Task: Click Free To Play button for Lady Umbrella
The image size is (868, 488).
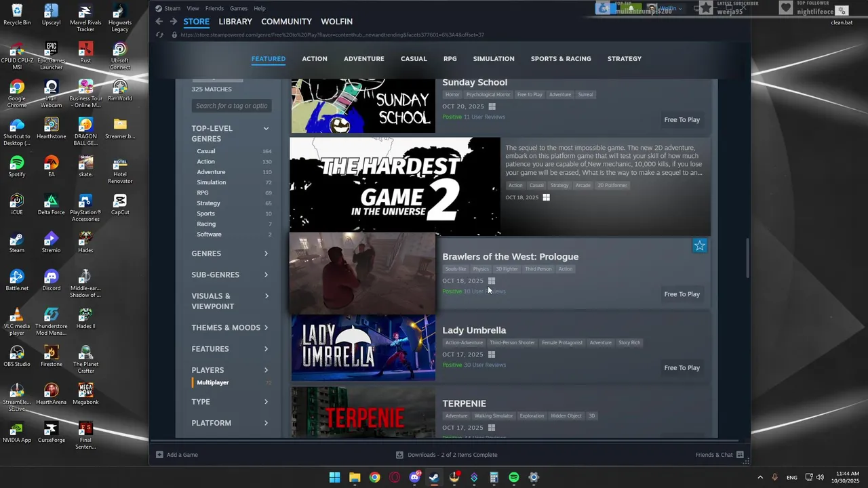Action: [682, 368]
